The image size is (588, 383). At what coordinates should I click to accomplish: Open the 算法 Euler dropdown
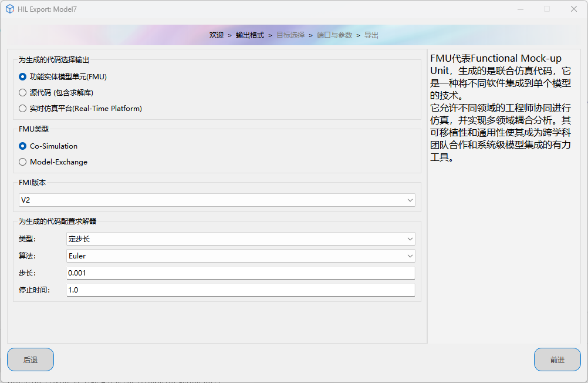[x=241, y=256]
